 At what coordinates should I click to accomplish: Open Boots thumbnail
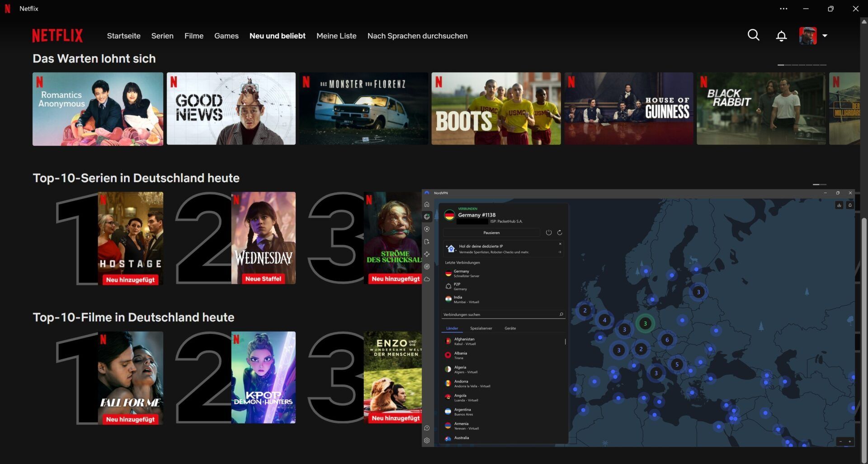pos(496,108)
